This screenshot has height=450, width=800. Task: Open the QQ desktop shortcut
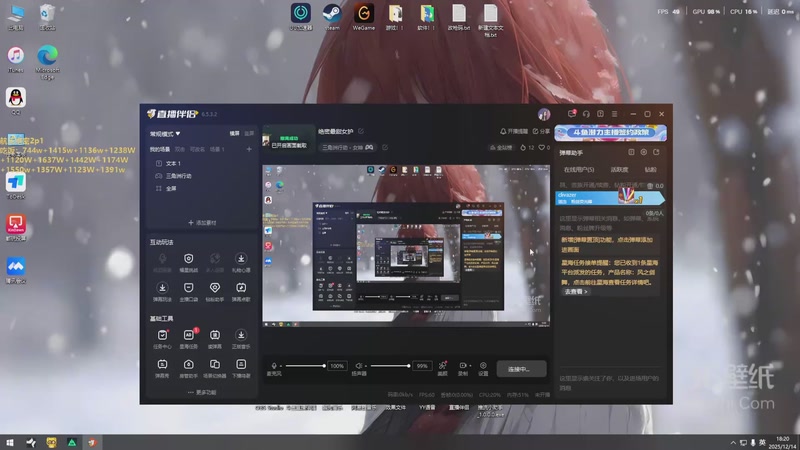point(16,101)
